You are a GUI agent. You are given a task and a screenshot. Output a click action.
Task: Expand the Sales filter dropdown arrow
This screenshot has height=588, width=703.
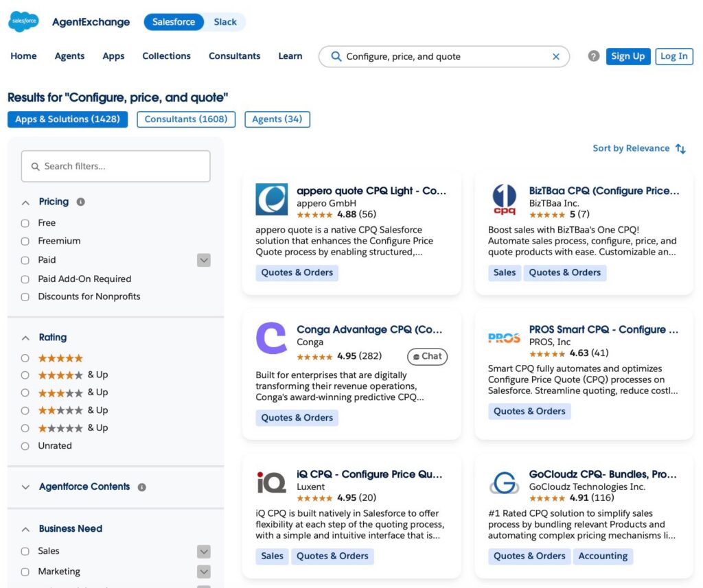pyautogui.click(x=204, y=551)
